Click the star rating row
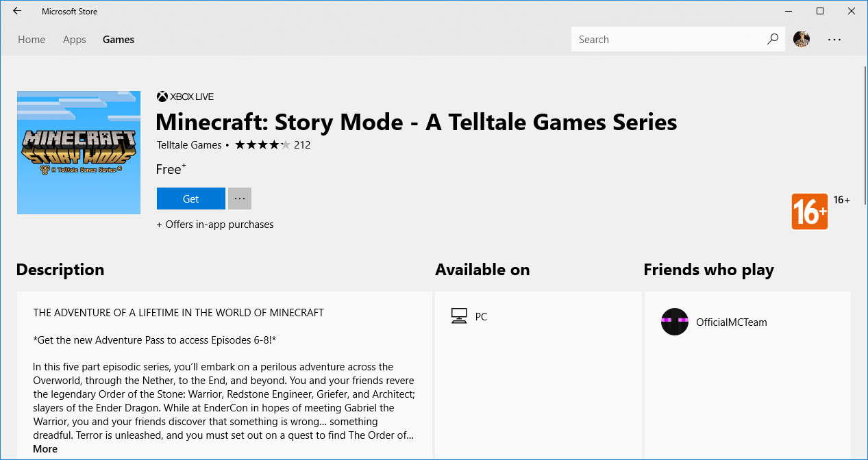The image size is (868, 460). pos(262,145)
